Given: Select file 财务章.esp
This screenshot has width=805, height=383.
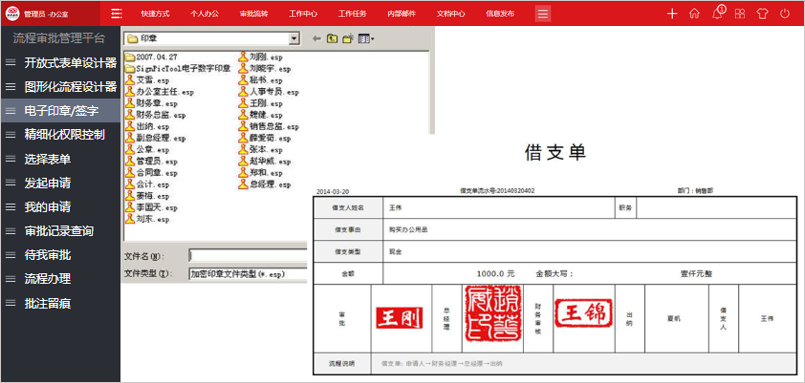Looking at the screenshot, I should point(151,103).
